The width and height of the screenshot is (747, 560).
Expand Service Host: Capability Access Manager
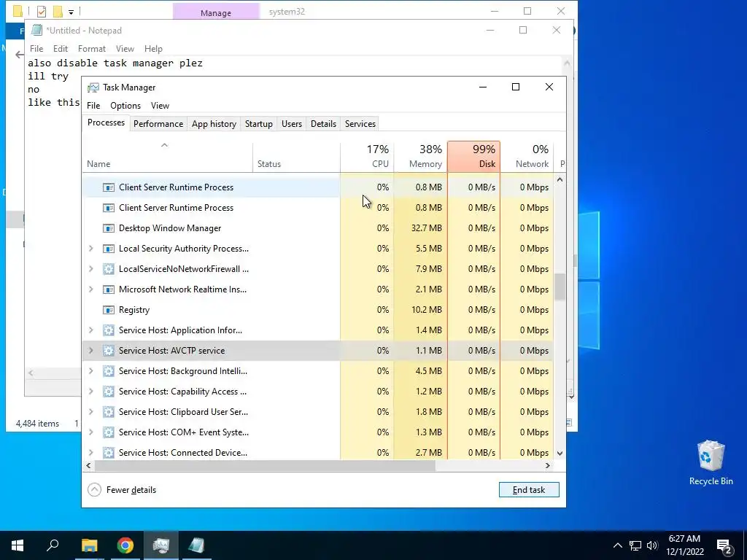click(x=91, y=392)
